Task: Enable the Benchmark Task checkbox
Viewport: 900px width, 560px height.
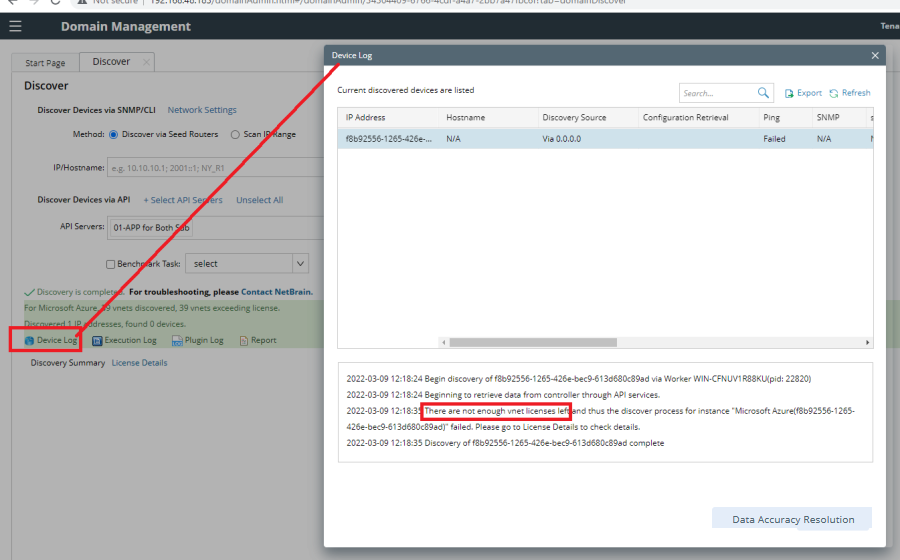Action: click(110, 265)
